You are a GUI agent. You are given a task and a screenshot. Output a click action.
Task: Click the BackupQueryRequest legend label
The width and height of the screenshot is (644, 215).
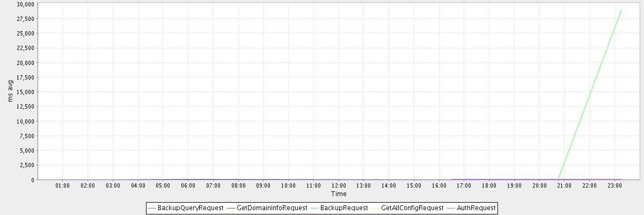(190, 207)
